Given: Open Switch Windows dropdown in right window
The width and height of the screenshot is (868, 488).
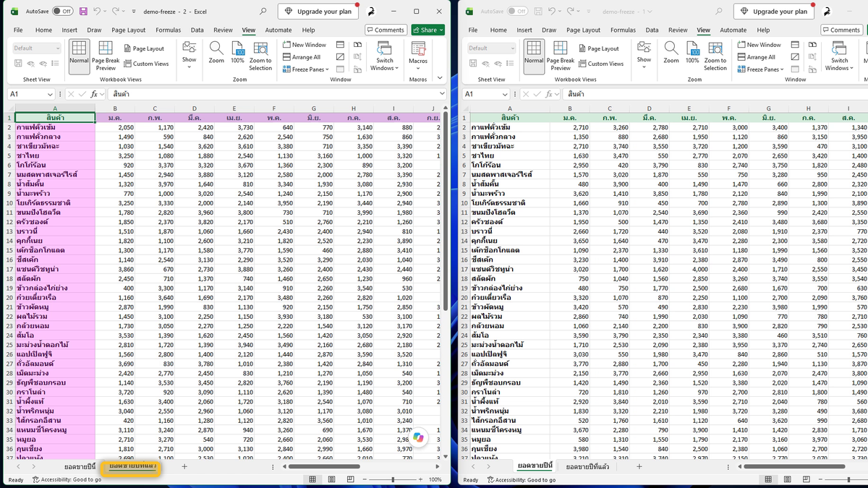Looking at the screenshot, I should [839, 54].
